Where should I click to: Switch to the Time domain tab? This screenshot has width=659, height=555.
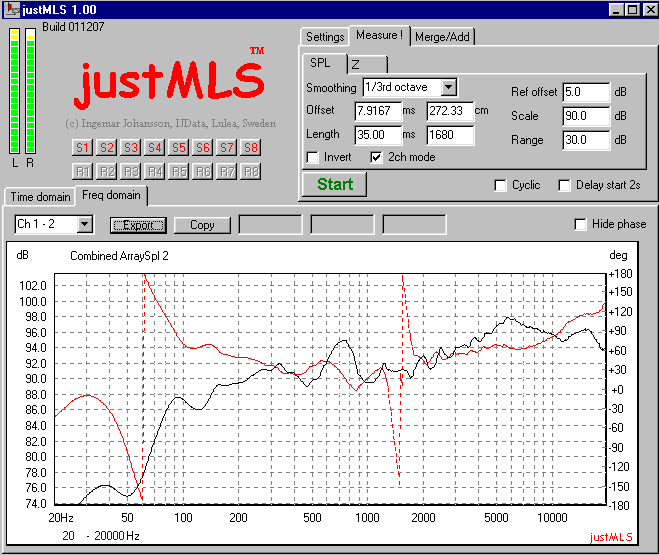click(x=40, y=197)
